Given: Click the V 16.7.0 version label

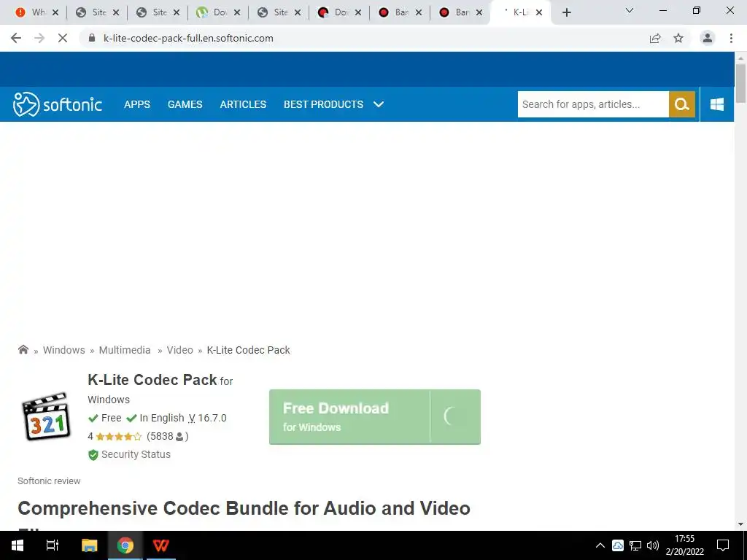Looking at the screenshot, I should [x=207, y=418].
